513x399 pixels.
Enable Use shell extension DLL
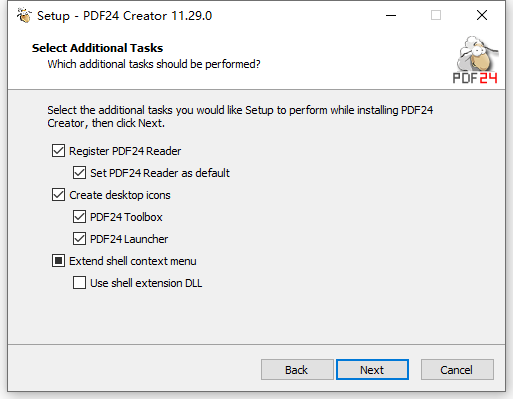click(x=79, y=283)
